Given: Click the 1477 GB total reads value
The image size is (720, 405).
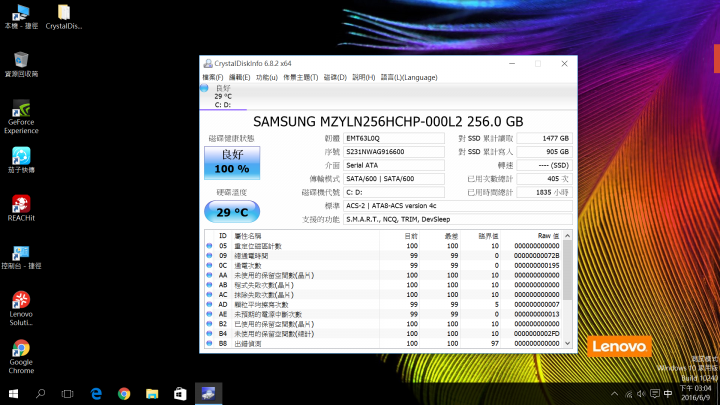Looking at the screenshot, I should tap(544, 138).
